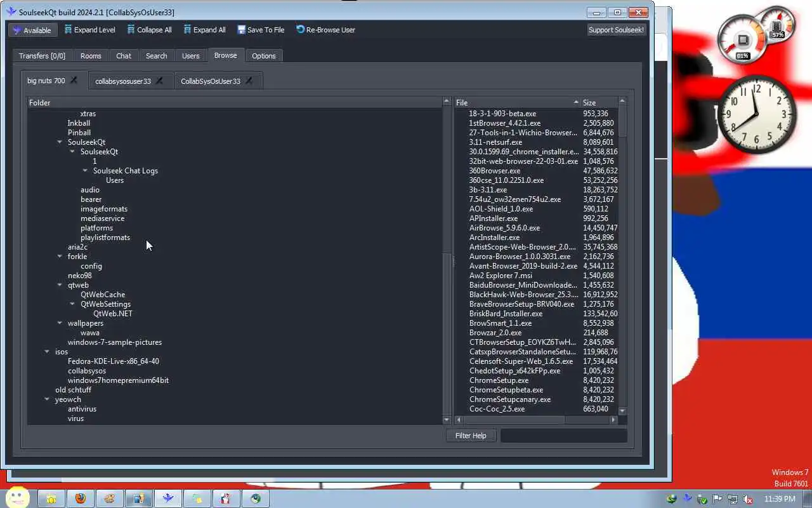Collapse the QtWebSettings folder arrow
812x508 pixels.
point(72,304)
